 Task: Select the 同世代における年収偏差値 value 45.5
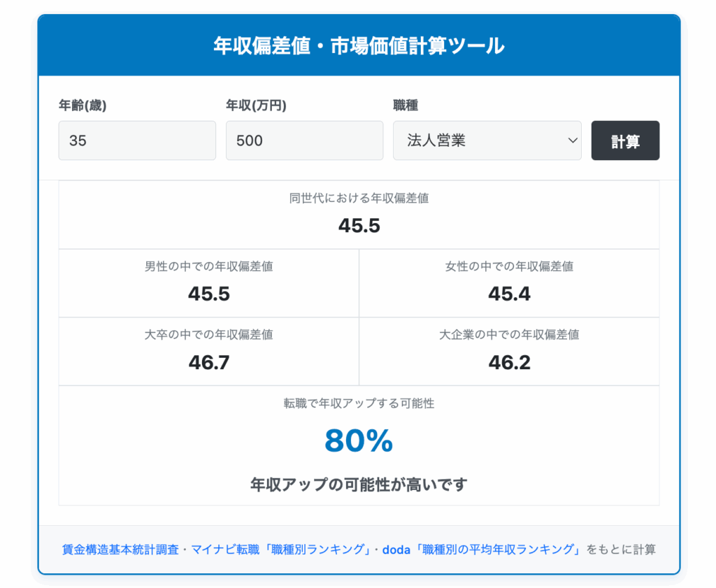[x=359, y=226]
